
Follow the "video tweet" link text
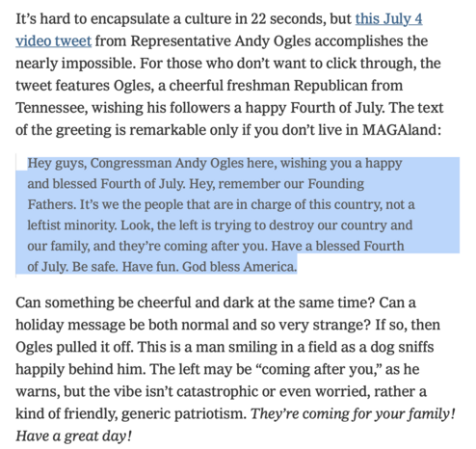(54, 41)
